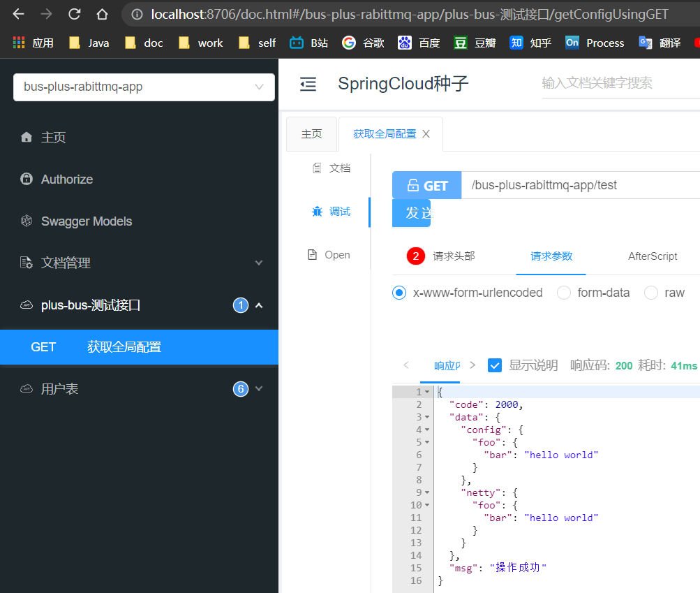Click previous response tab arrow

[406, 365]
